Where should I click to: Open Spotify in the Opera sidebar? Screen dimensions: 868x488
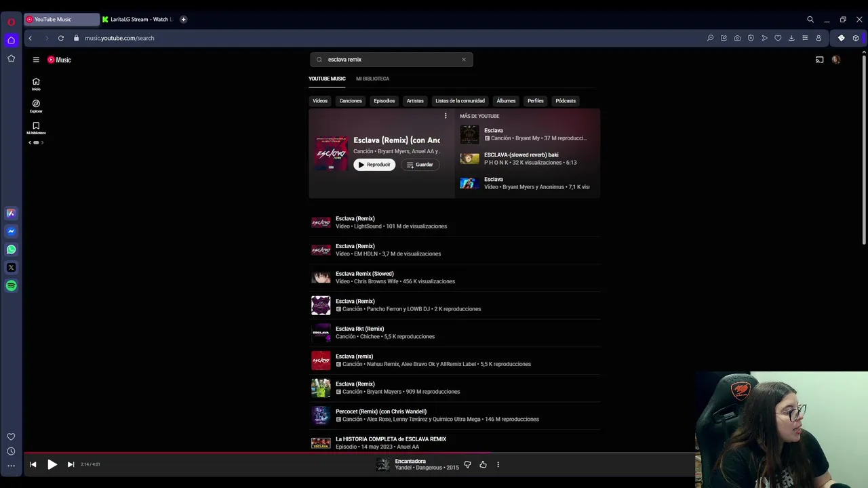tap(11, 286)
